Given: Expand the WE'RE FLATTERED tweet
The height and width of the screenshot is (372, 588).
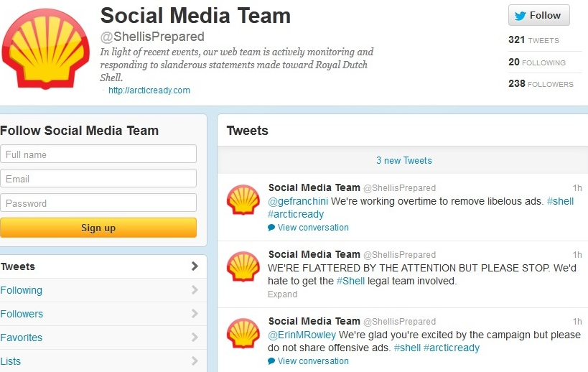Looking at the screenshot, I should click(282, 294).
